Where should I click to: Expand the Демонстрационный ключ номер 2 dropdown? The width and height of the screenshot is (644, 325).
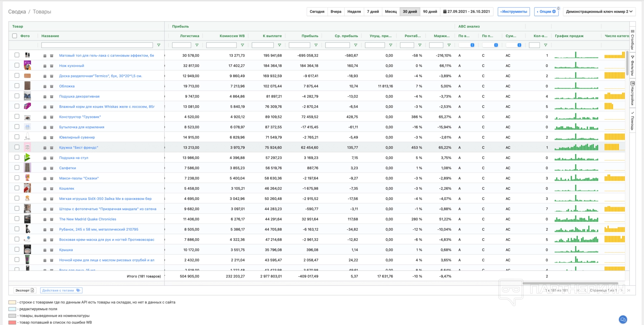point(599,11)
